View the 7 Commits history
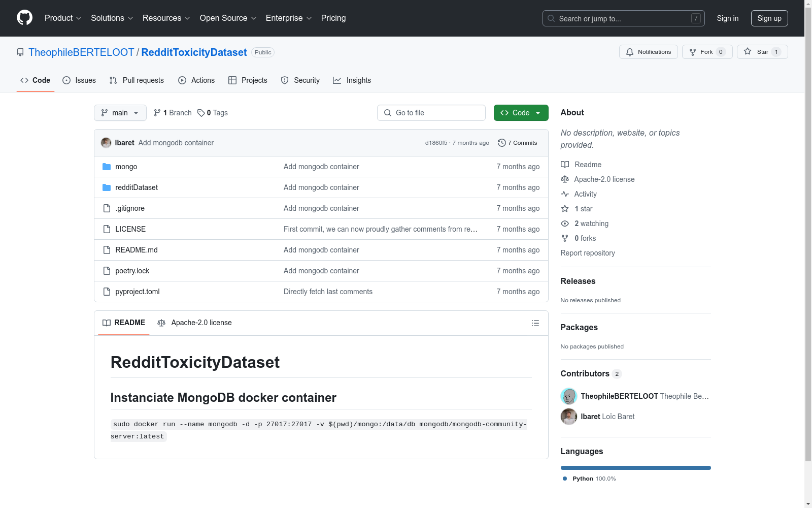812x508 pixels. click(518, 143)
